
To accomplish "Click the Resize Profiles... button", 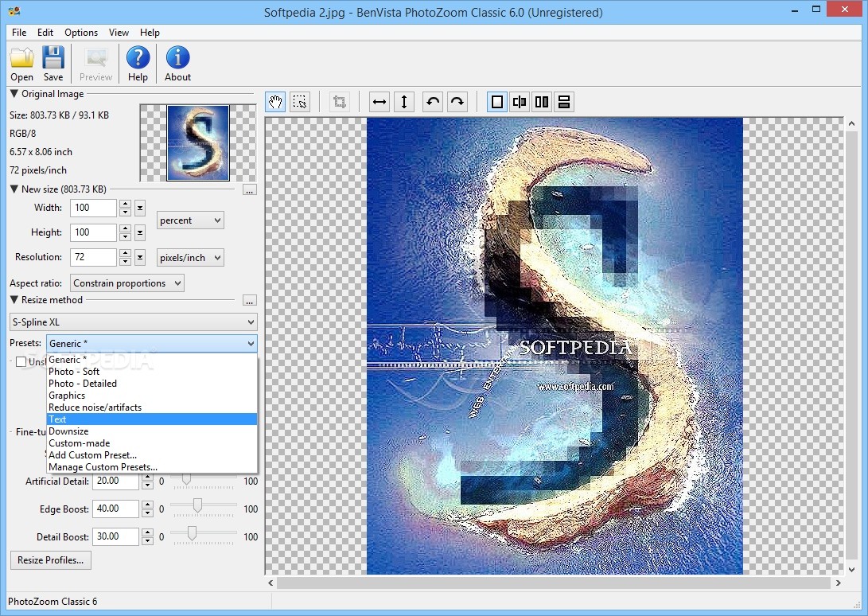I will click(x=50, y=560).
